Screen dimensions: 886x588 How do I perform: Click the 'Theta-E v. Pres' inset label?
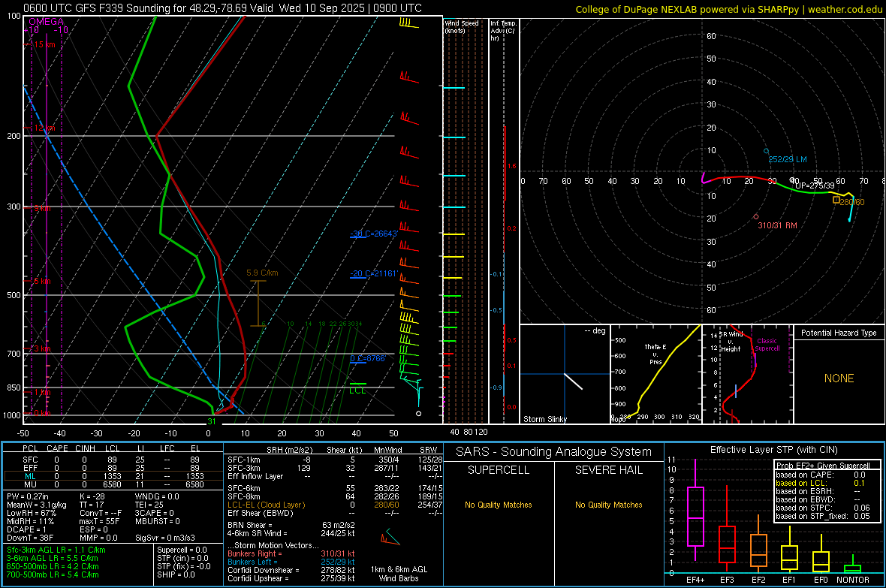pos(655,354)
